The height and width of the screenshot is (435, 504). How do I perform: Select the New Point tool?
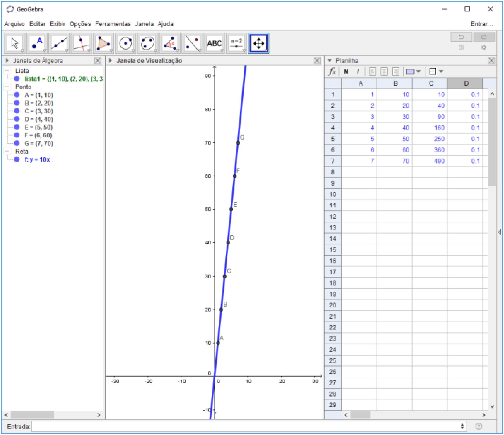pos(37,43)
